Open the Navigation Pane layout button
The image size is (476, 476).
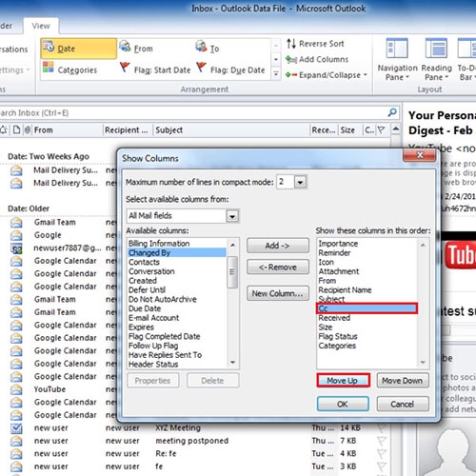coord(397,60)
